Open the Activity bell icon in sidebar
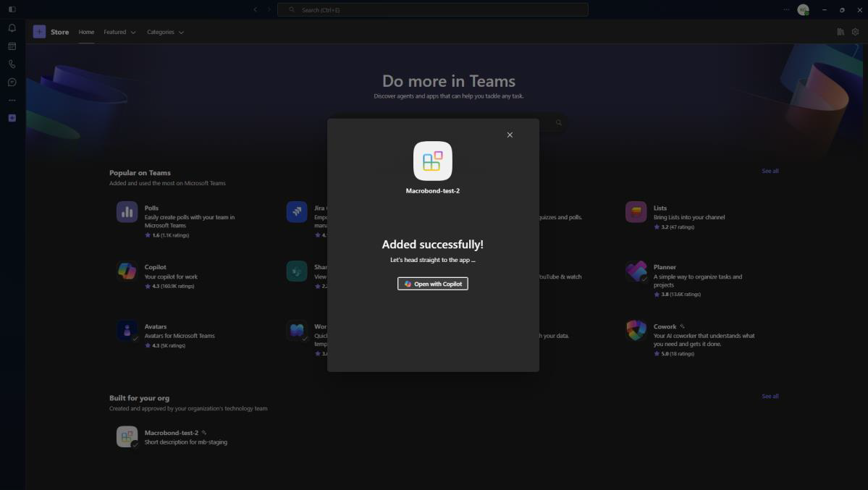868x490 pixels. pos(12,28)
